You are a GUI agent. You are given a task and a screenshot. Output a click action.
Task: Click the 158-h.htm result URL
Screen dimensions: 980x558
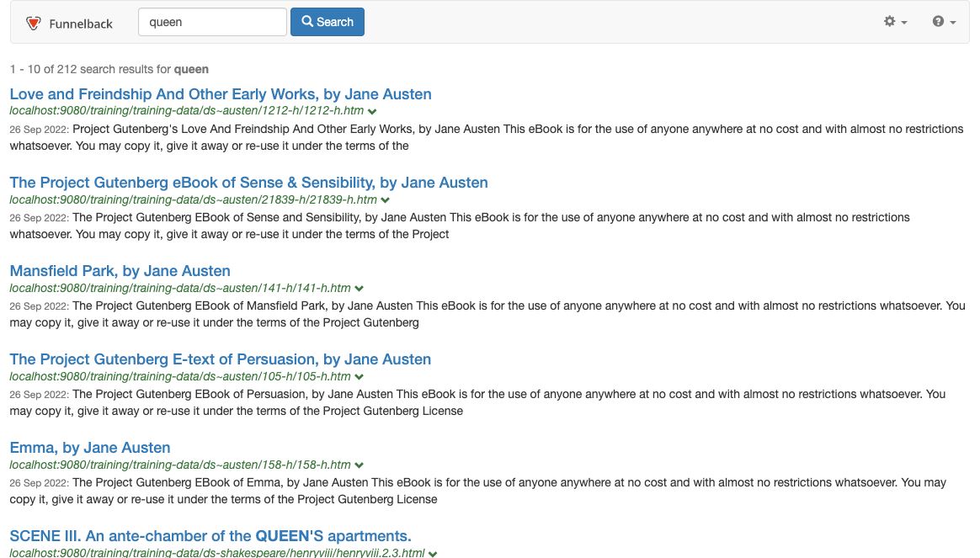(x=179, y=465)
